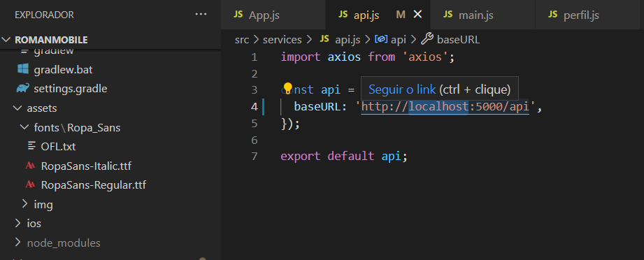Click the JS icon on the perfil.js tab
Image resolution: width=644 pixels, height=260 pixels.
click(x=553, y=15)
